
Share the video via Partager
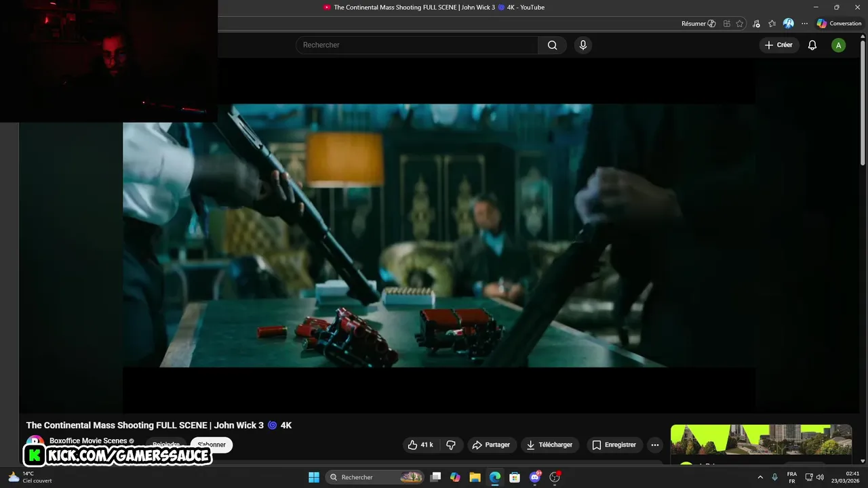[492, 445]
